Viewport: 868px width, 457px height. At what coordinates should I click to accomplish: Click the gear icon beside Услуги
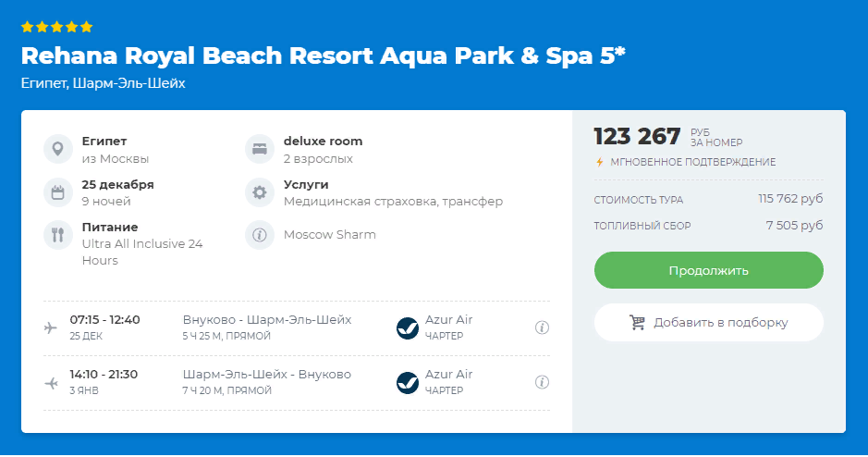[260, 192]
